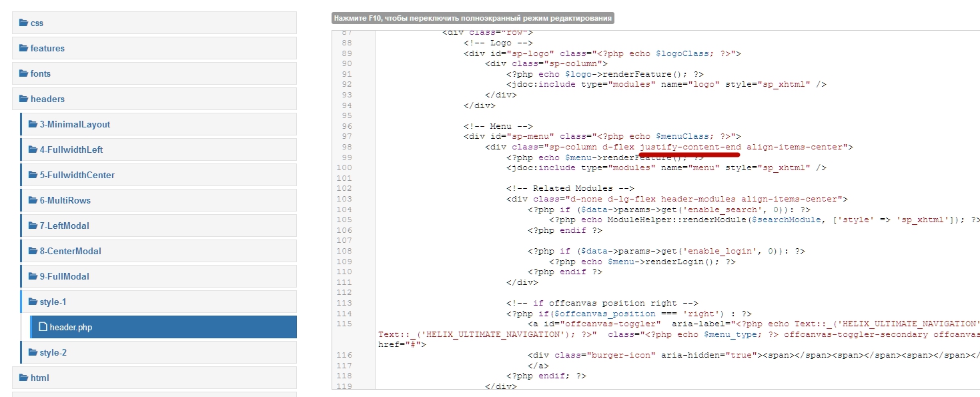980x397 pixels.
Task: Place cursor on underlined justify-content-end class
Action: pyautogui.click(x=690, y=147)
